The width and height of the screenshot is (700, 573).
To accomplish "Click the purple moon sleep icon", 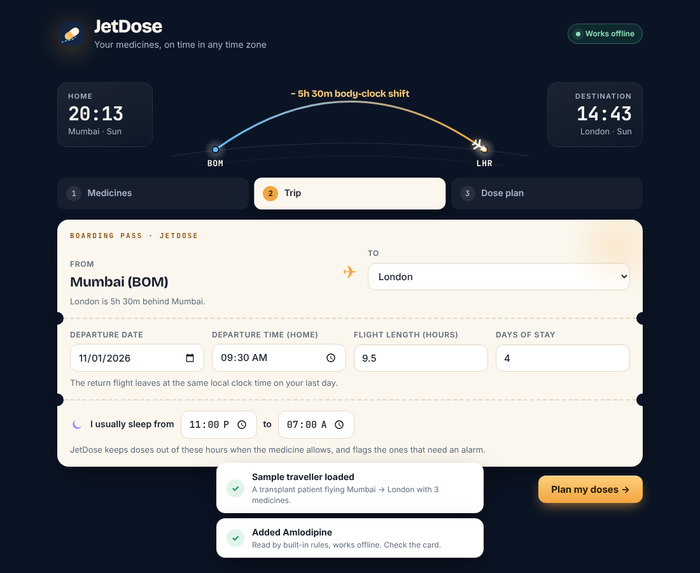I will (x=77, y=424).
